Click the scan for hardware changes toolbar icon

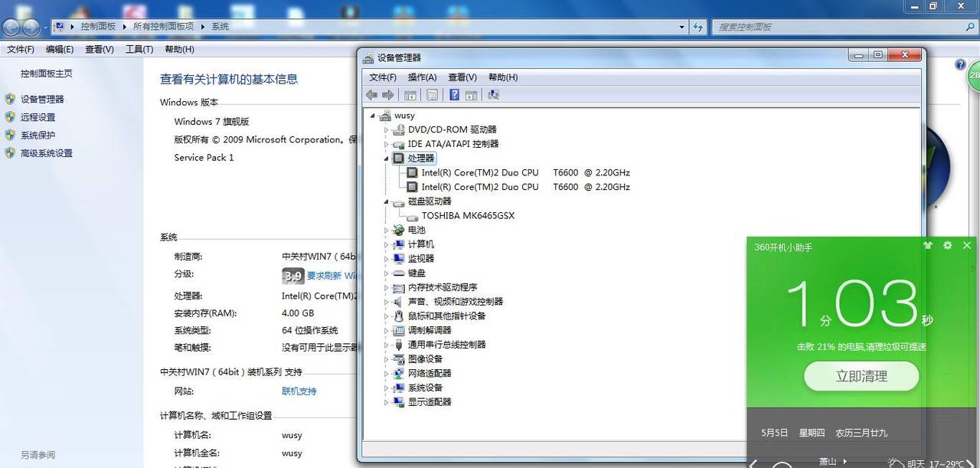[494, 94]
